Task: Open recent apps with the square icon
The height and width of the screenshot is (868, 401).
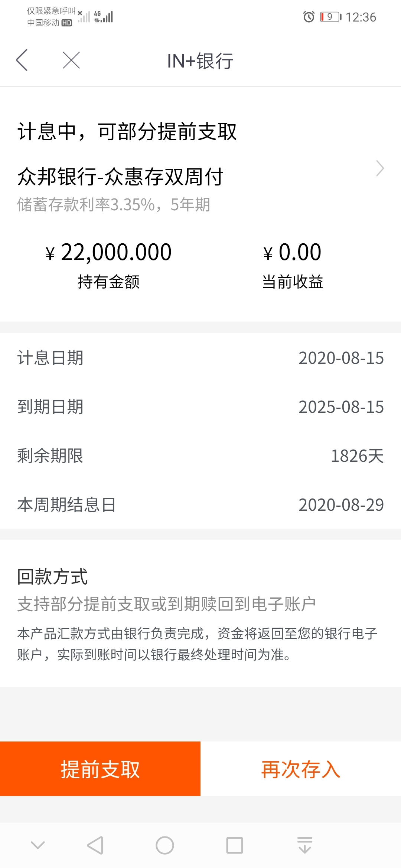Action: 235,845
